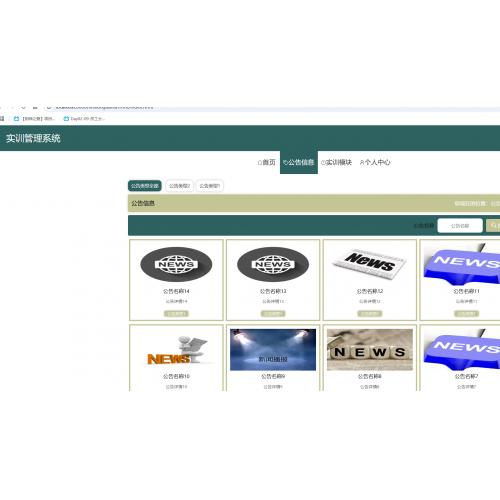Viewport: 500px width, 500px height.
Task: Click the 公告名称7 title text
Action: coord(466,376)
